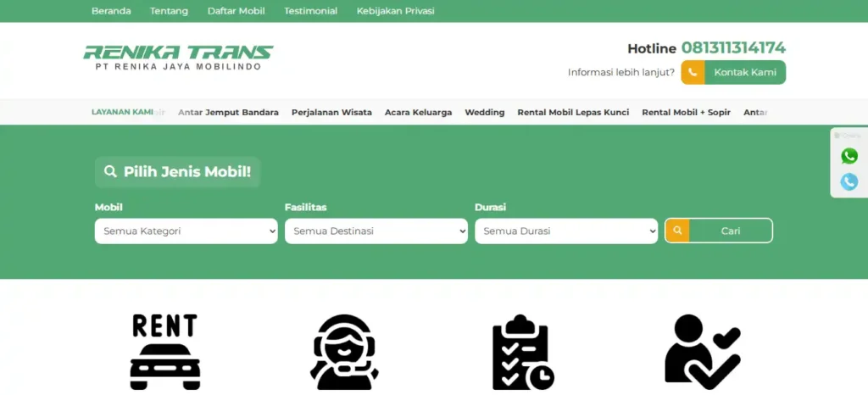The height and width of the screenshot is (395, 868).
Task: Open Rental Mobil Lepas Kunci link
Action: pyautogui.click(x=574, y=112)
